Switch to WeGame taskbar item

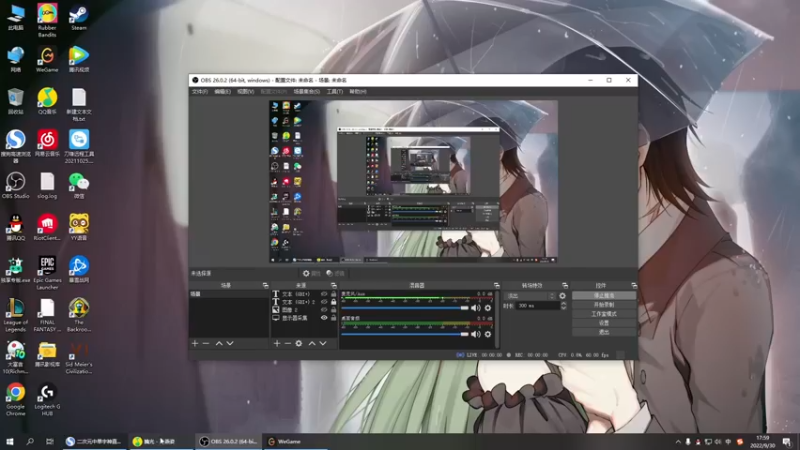click(x=296, y=442)
